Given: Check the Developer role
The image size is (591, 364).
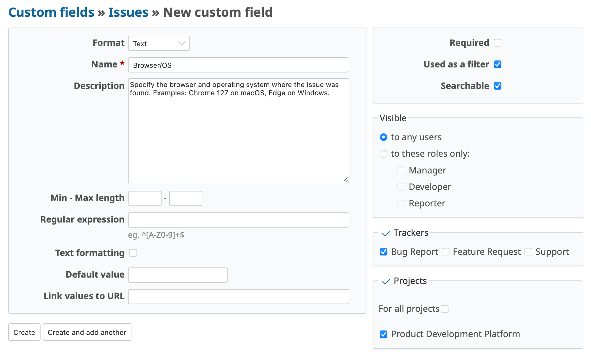Looking at the screenshot, I should [x=401, y=187].
